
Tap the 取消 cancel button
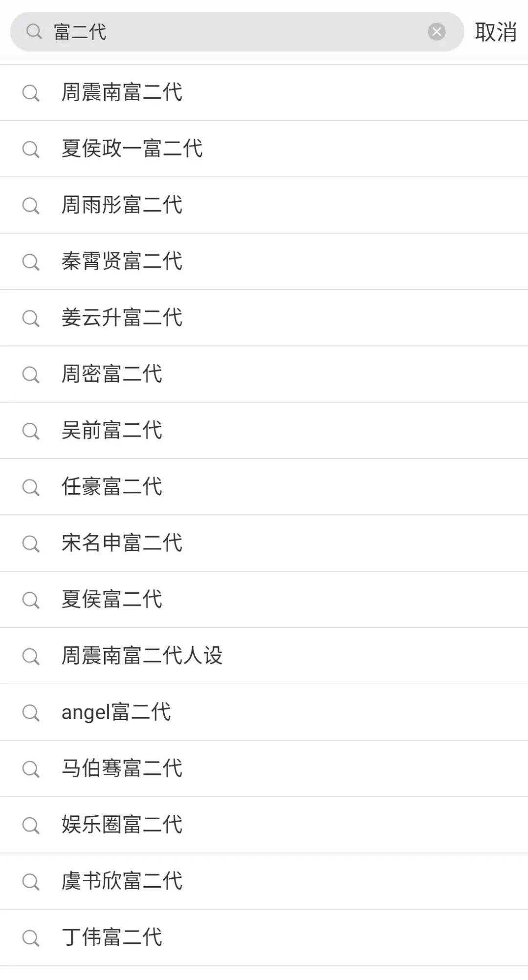pos(495,32)
